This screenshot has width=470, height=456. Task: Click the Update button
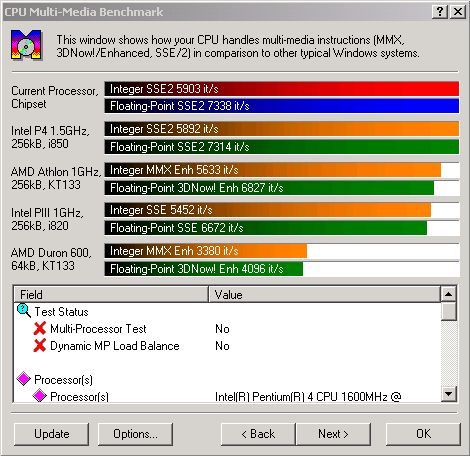tap(52, 434)
